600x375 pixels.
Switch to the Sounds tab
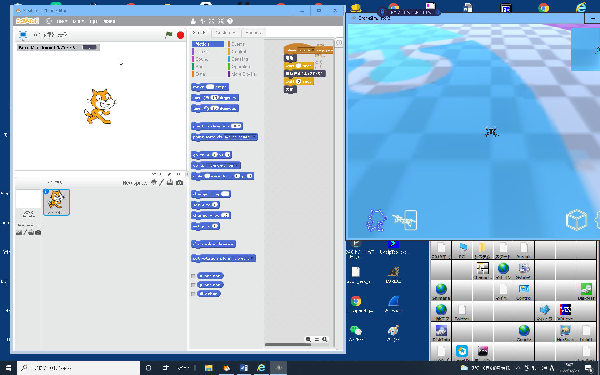tap(253, 33)
